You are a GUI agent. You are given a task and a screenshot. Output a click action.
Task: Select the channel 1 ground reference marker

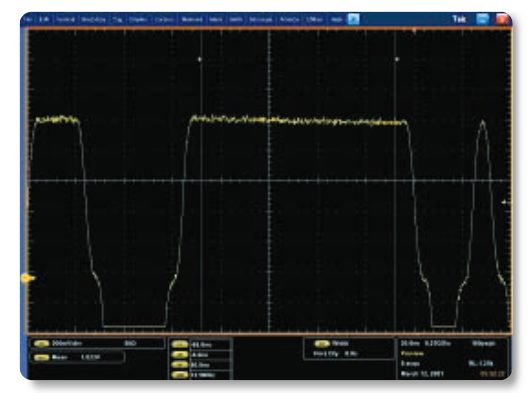[28, 278]
